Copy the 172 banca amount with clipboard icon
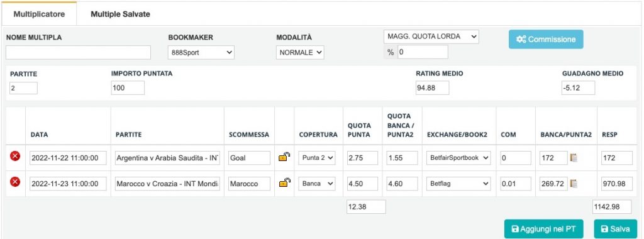The image size is (644, 239). (x=574, y=158)
